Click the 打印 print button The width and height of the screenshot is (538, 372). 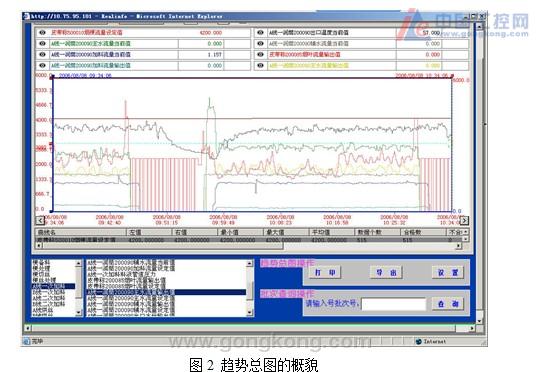click(325, 272)
